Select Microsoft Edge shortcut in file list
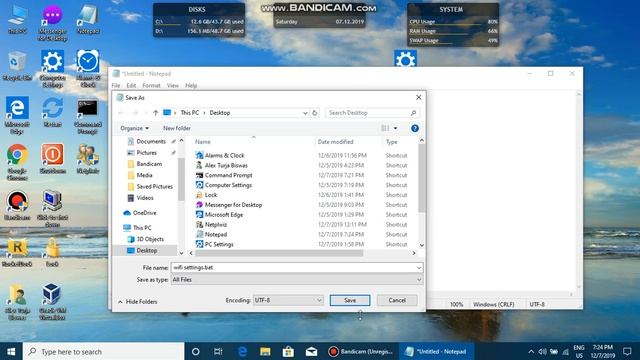640x360 pixels. click(224, 215)
